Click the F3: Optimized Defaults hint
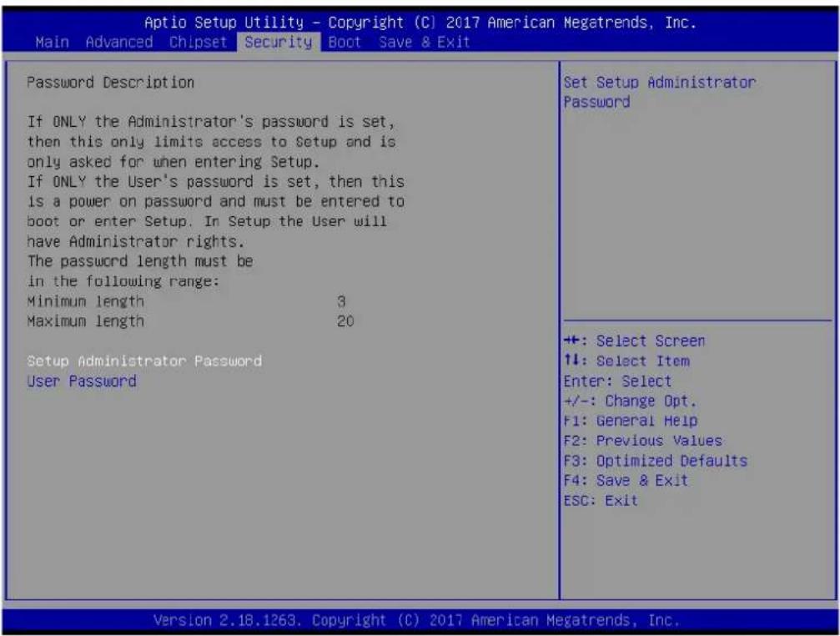Viewport: 840px width, 636px height. tap(655, 461)
